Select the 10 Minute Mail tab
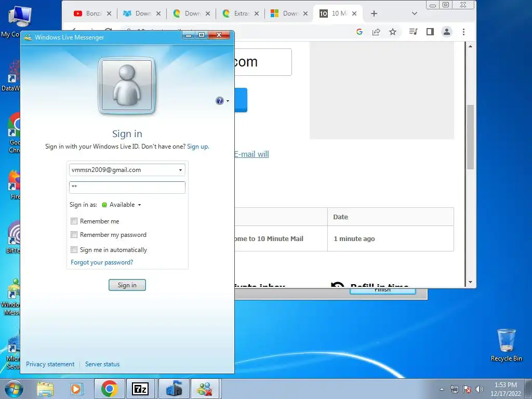The height and width of the screenshot is (399, 532). pos(334,14)
